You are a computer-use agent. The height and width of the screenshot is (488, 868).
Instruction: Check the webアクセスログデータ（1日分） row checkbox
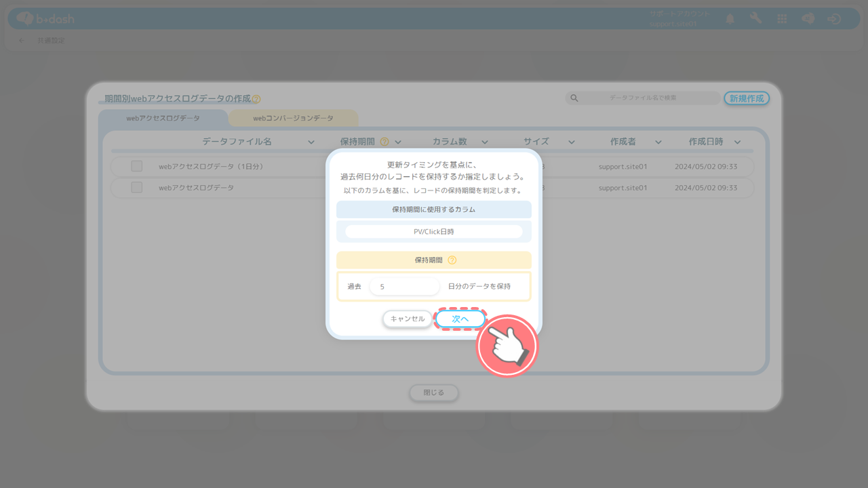pos(137,166)
